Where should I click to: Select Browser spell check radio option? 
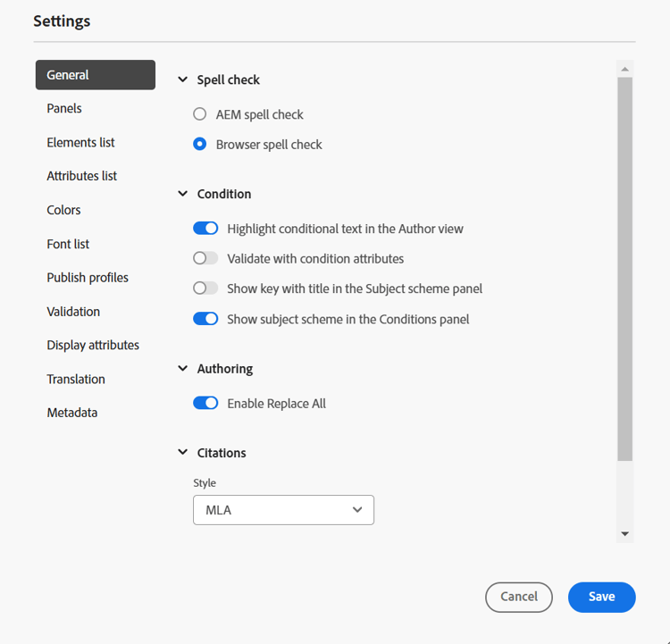coord(200,145)
